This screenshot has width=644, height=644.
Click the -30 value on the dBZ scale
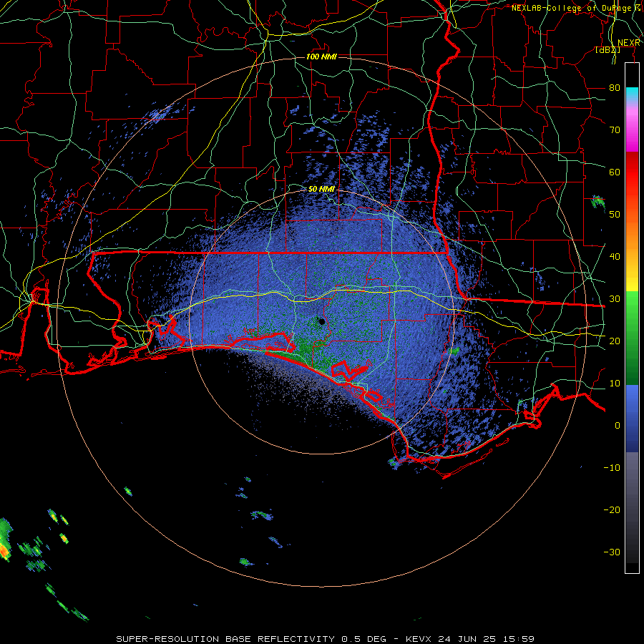[612, 552]
